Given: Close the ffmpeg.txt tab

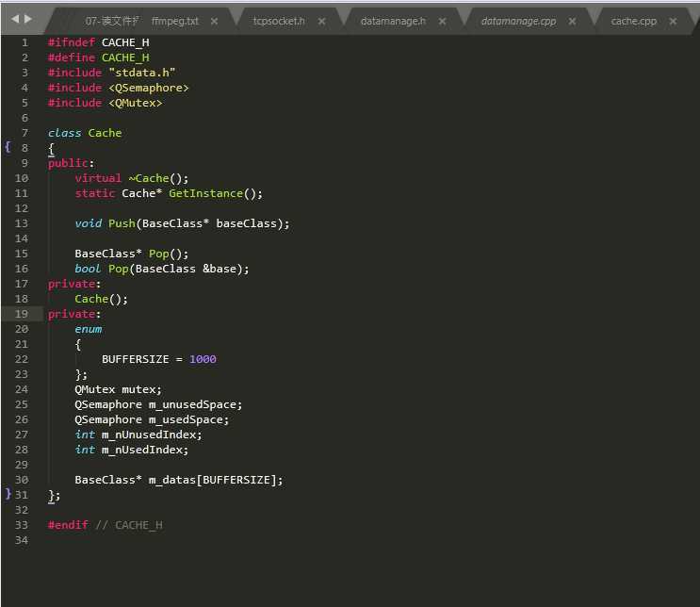Looking at the screenshot, I should pyautogui.click(x=214, y=21).
